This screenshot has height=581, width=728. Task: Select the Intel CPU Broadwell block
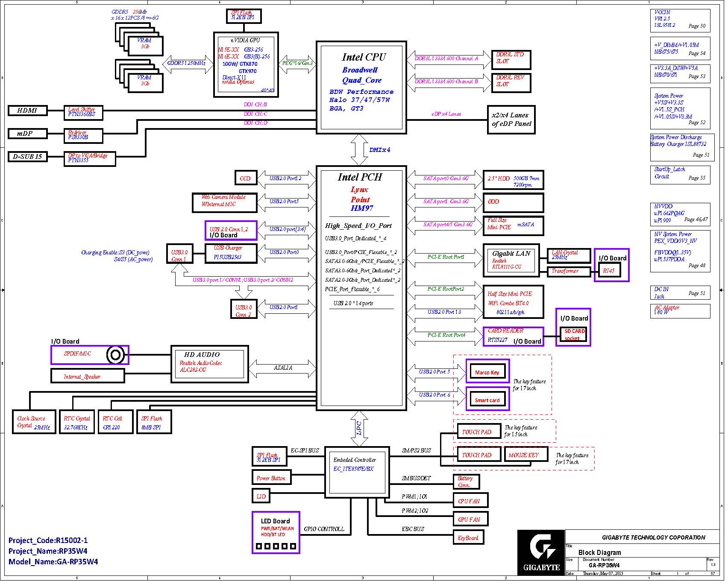[361, 88]
